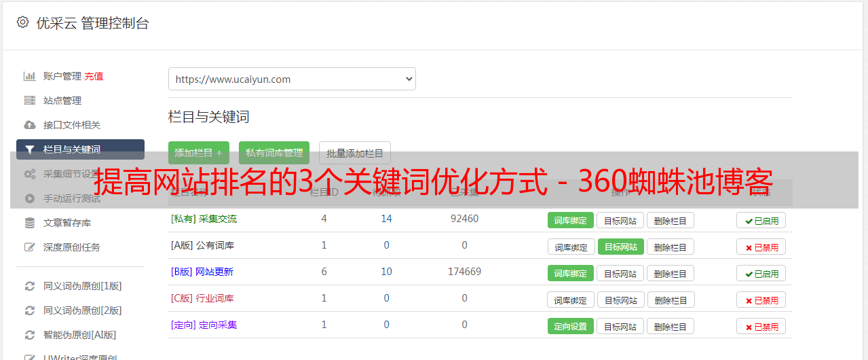Viewport: 868px width, 360px height.
Task: Click the cloud upload icon for 接口文件相关
Action: pos(30,125)
